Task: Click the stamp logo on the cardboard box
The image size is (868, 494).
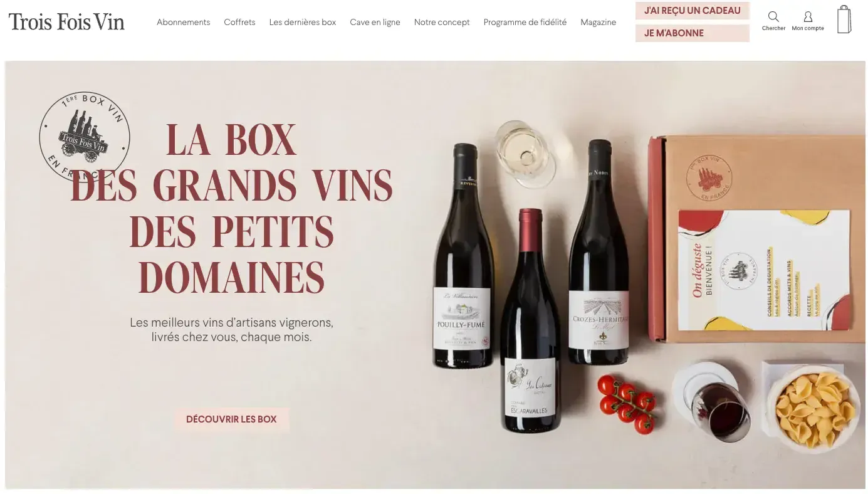Action: pyautogui.click(x=709, y=177)
